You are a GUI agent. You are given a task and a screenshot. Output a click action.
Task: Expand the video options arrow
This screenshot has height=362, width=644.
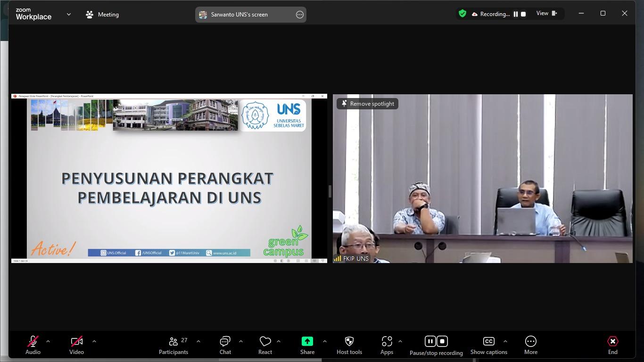coord(94,341)
